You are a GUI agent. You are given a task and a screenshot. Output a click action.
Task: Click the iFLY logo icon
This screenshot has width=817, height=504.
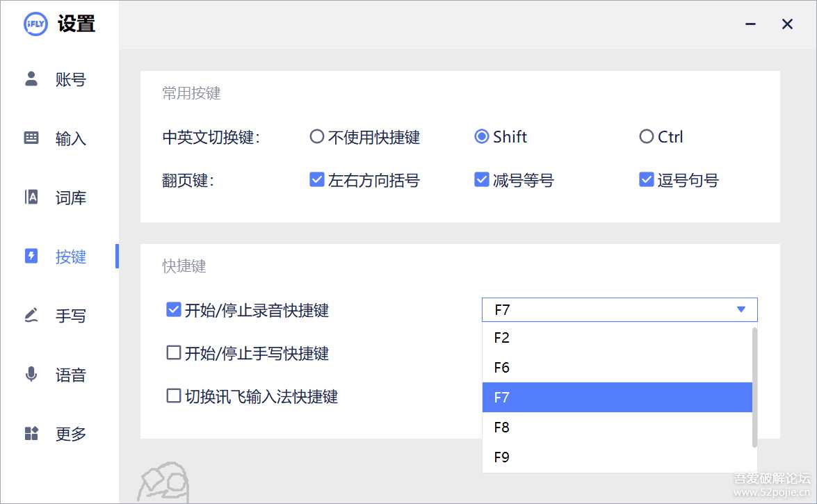coord(36,24)
